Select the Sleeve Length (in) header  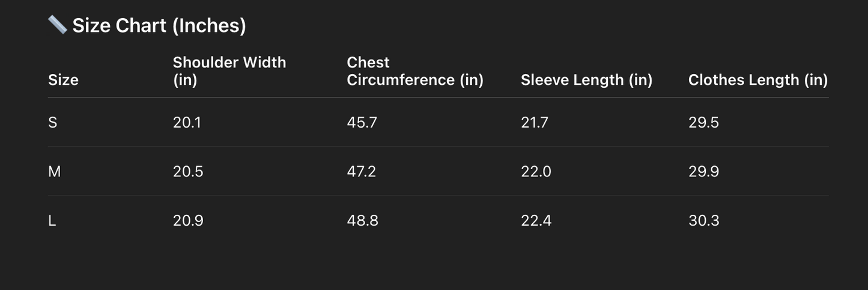pyautogui.click(x=586, y=80)
